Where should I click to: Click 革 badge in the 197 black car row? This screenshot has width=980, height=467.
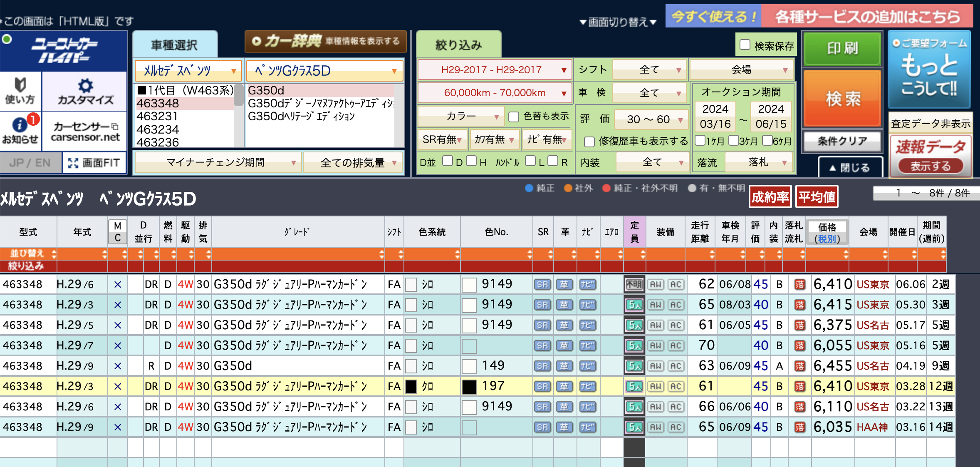(564, 387)
